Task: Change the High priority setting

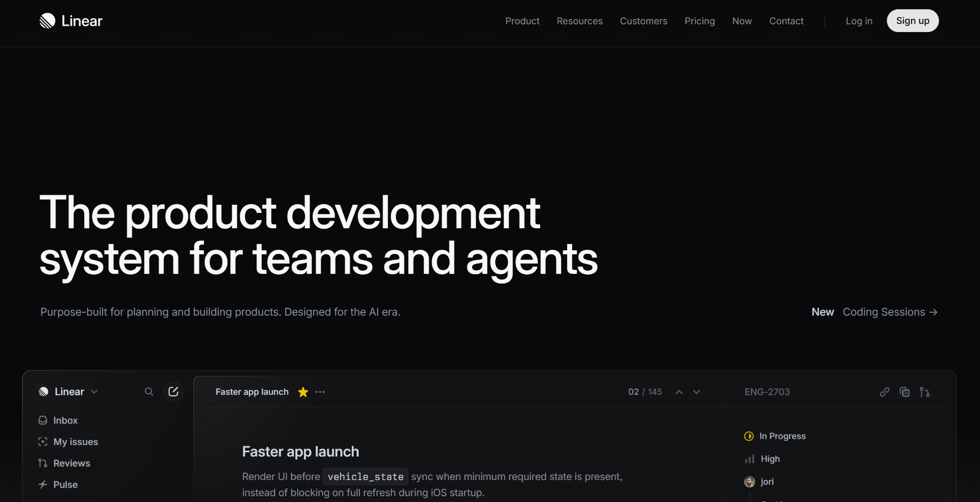Action: 762,459
